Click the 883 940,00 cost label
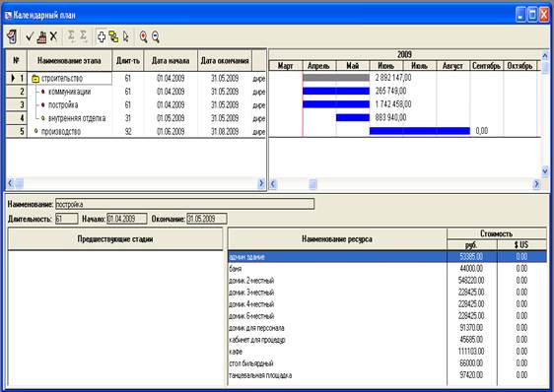This screenshot has height=392, width=554. pyautogui.click(x=390, y=117)
